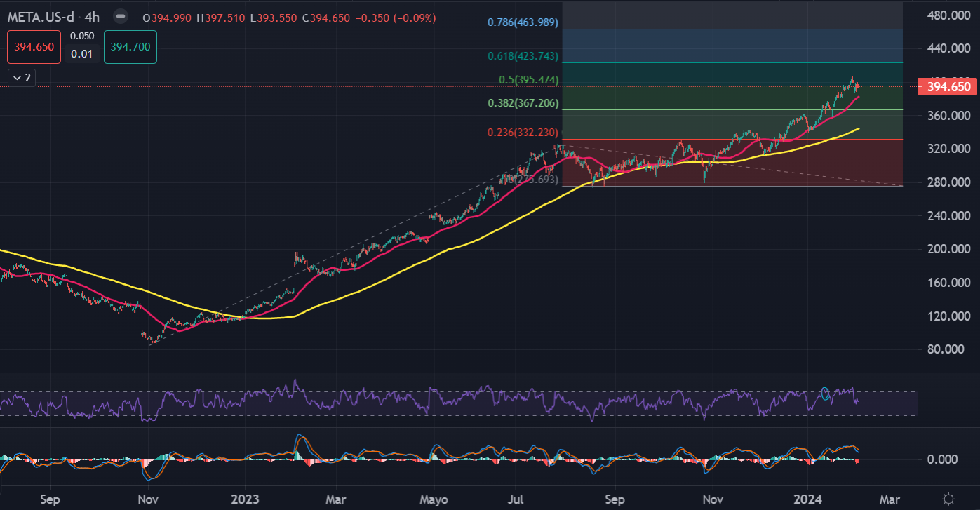This screenshot has height=510, width=980.
Task: Open the META.US-d symbol title
Action: [41, 18]
